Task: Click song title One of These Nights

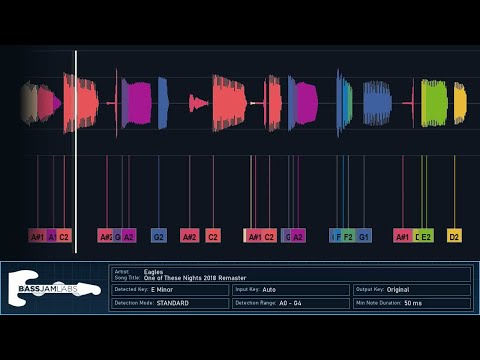Action: 195,278
